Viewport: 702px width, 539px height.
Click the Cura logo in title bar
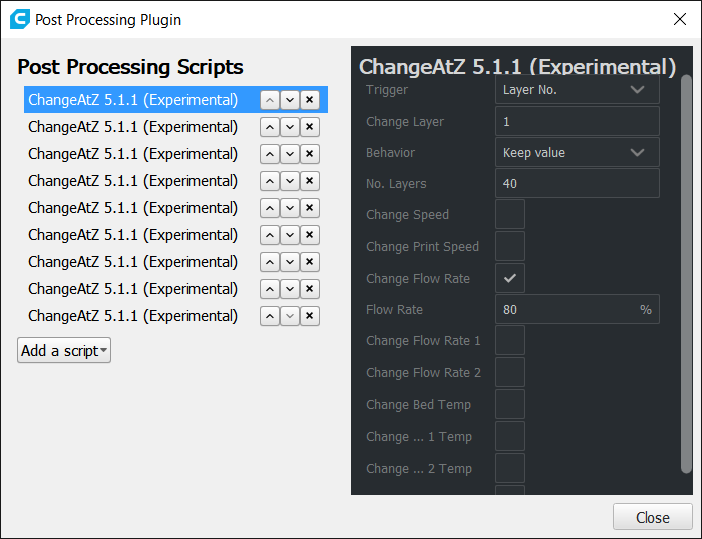click(x=20, y=19)
